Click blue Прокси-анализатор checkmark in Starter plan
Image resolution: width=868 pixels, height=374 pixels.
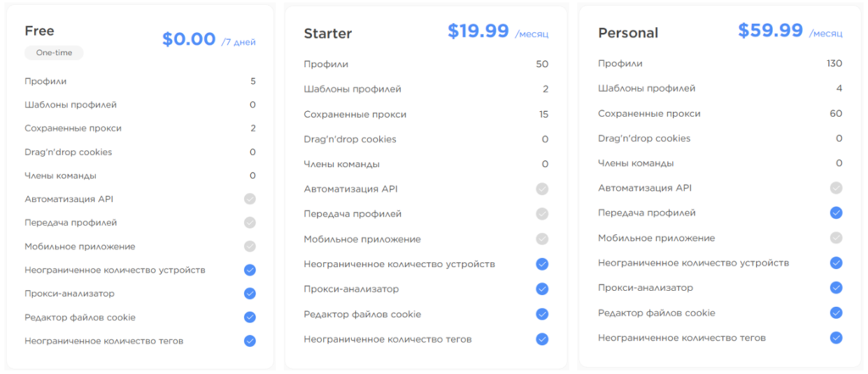542,288
